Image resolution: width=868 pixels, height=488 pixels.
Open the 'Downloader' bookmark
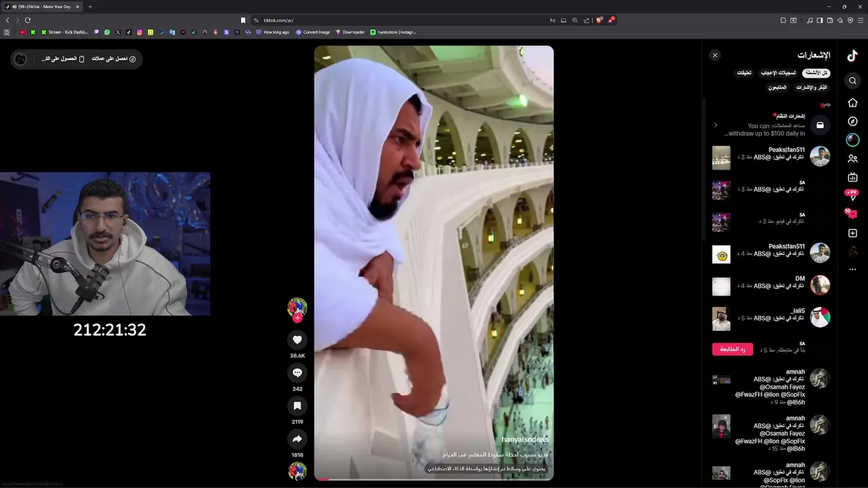point(350,32)
